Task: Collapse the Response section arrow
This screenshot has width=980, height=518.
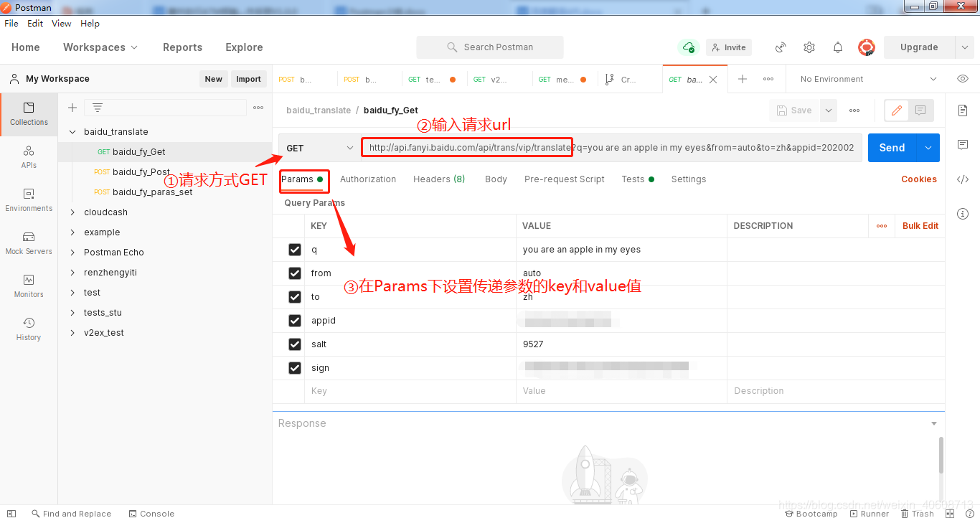Action: point(933,424)
